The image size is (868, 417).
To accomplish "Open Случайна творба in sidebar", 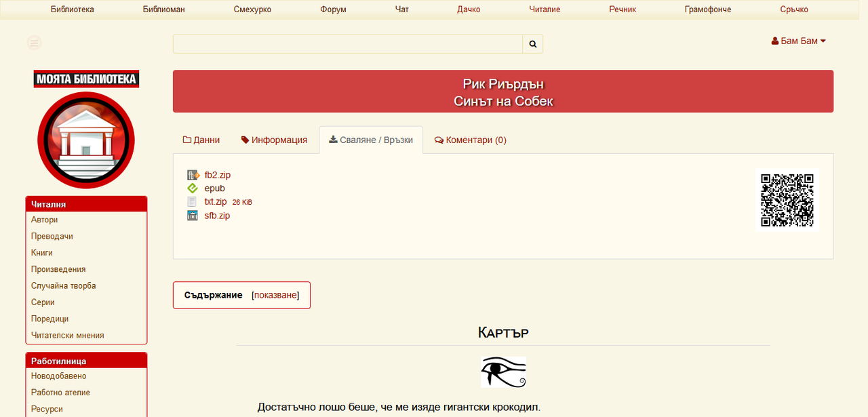I will [64, 285].
